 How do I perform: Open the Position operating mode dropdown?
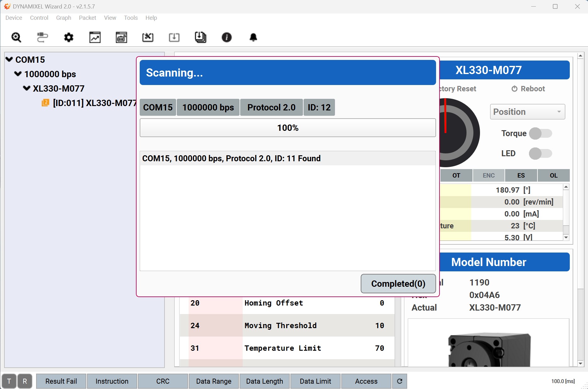(527, 112)
